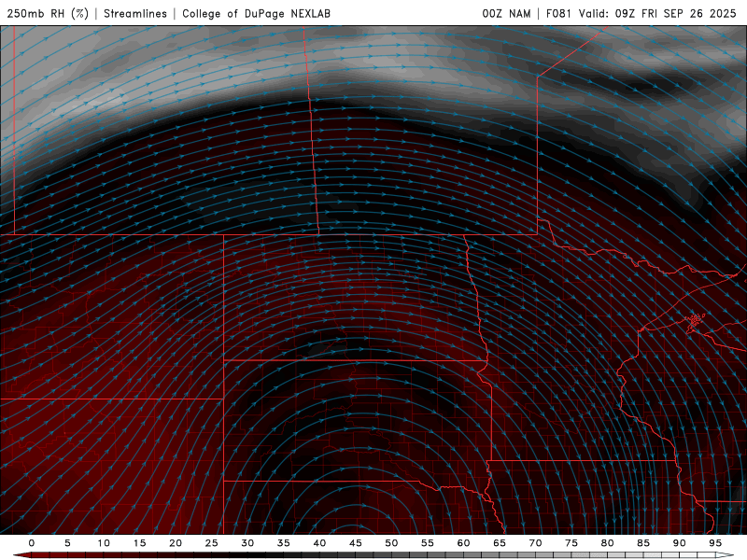Click the 'Valid: 09Z FRI SEP 26 2025' text

pos(657,13)
